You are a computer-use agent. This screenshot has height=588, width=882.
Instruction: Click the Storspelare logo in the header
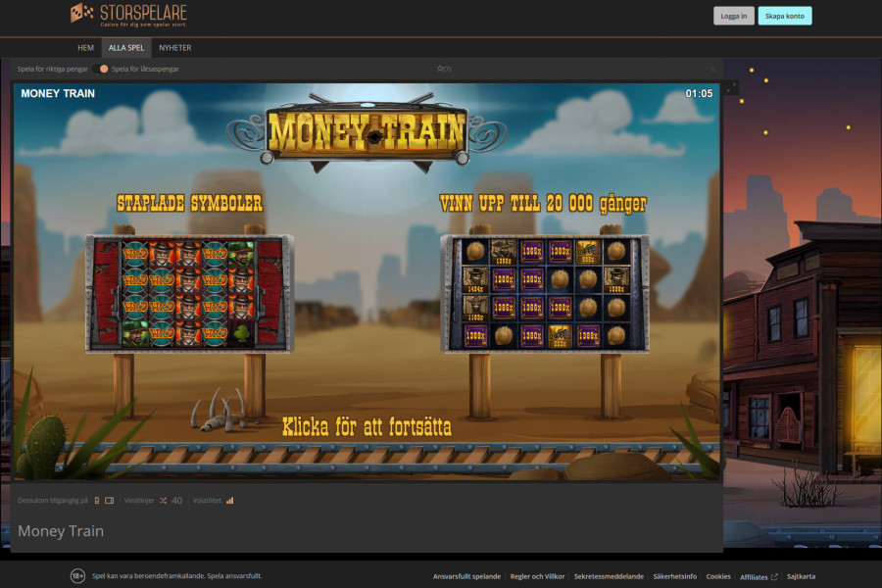tap(128, 15)
